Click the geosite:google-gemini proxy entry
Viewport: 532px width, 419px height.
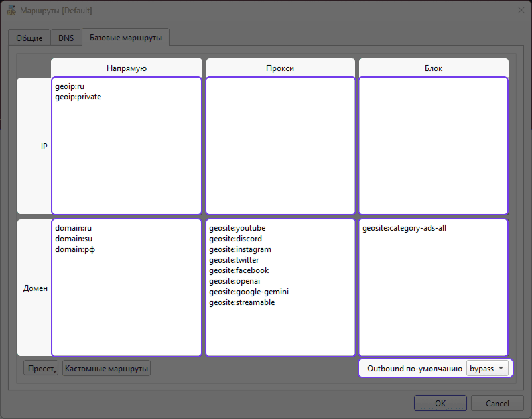(x=249, y=292)
